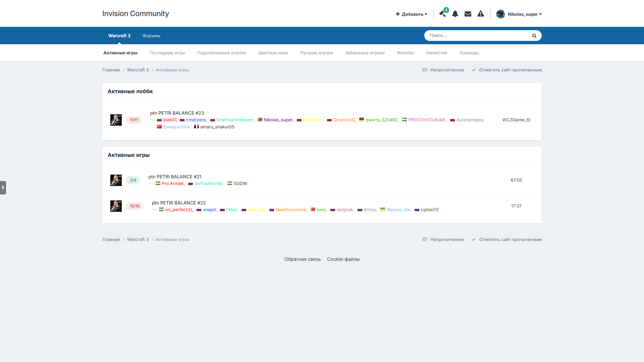This screenshot has width=644, height=362.
Task: Open the Последние игры tab
Action: (x=167, y=53)
